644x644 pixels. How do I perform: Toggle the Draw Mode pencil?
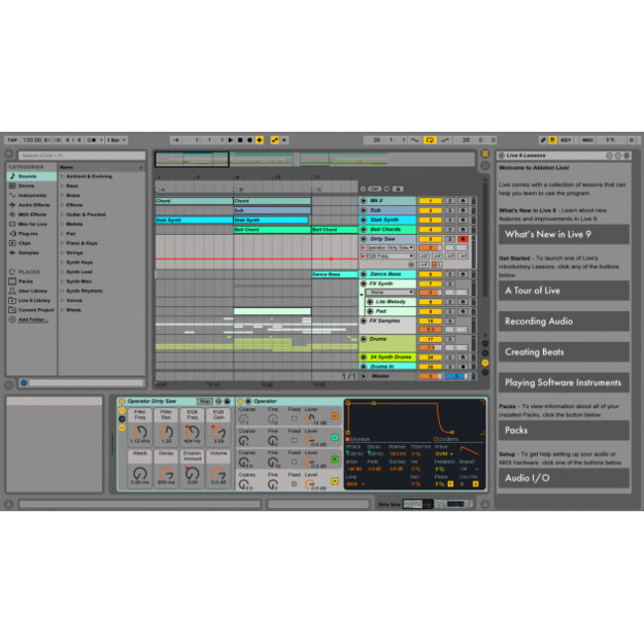pyautogui.click(x=543, y=140)
